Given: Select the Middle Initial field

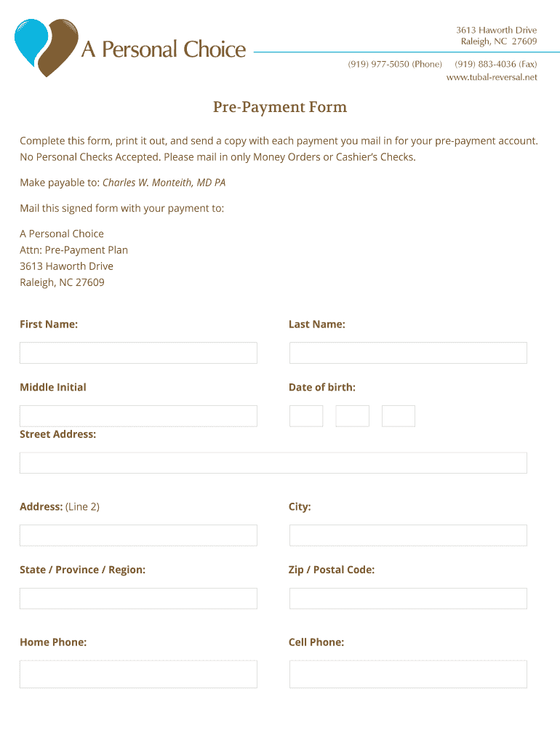Looking at the screenshot, I should click(x=138, y=416).
